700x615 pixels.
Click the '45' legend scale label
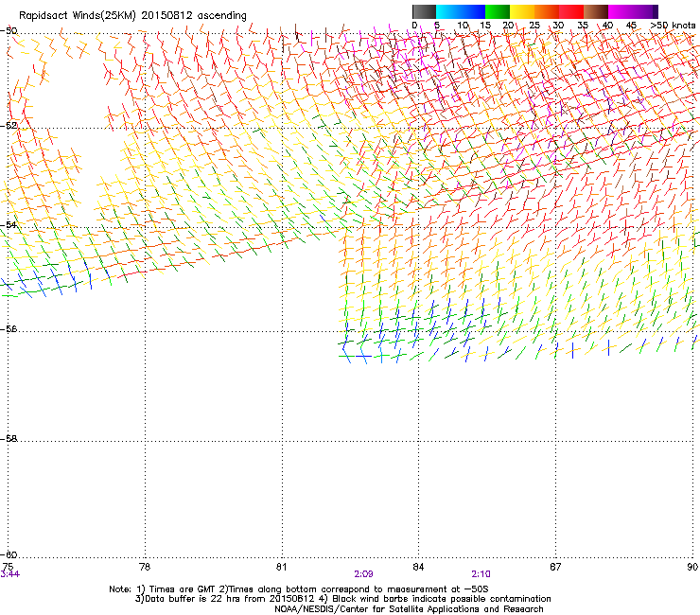click(631, 26)
